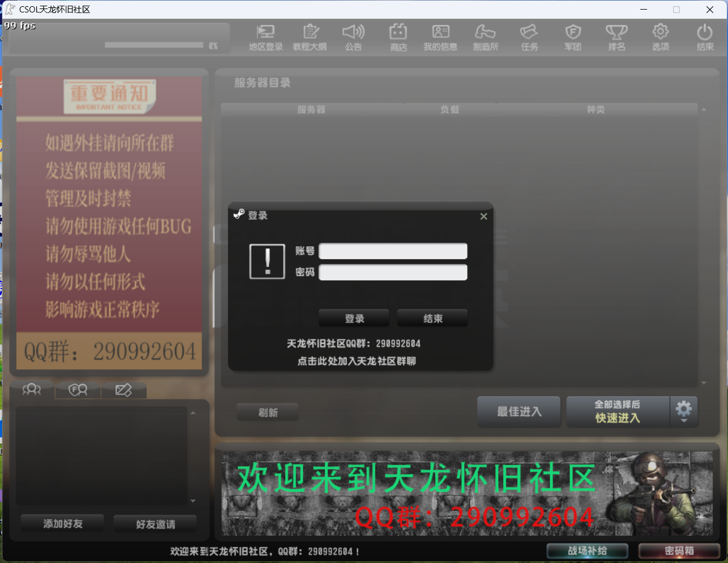Open the 排名 ranking trophy icon
This screenshot has height=563, width=728.
click(616, 37)
